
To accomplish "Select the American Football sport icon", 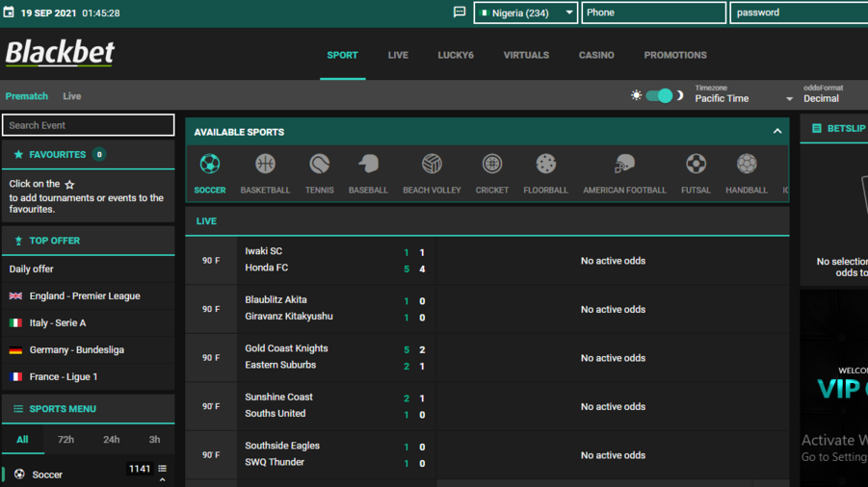I will coord(624,165).
